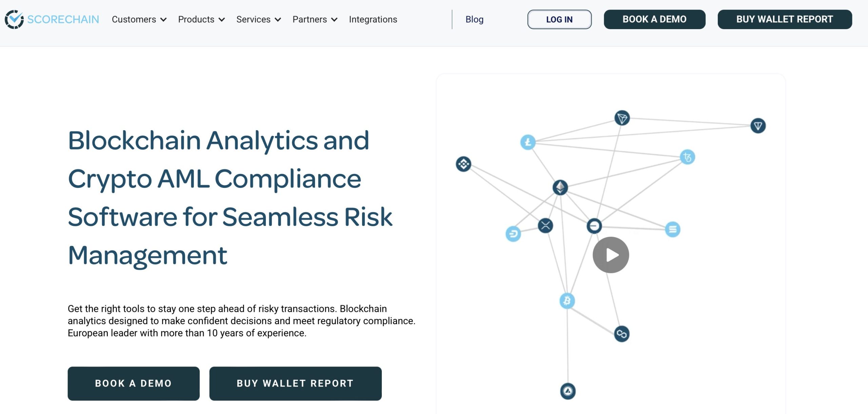Click the XRP node icon
The height and width of the screenshot is (414, 868).
point(546,225)
